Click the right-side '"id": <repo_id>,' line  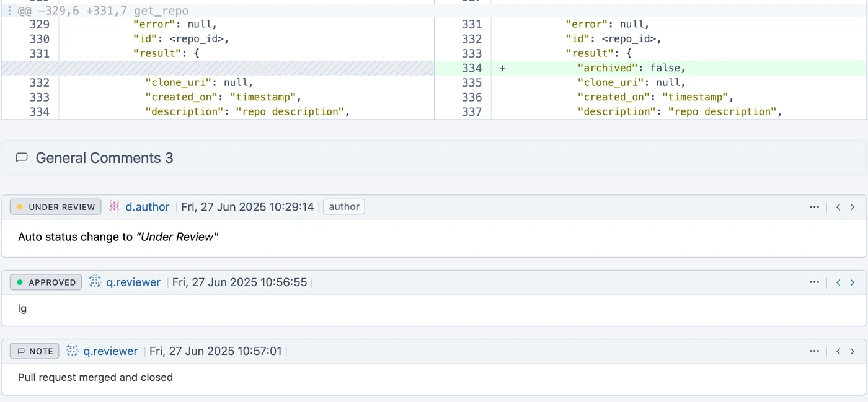pos(613,38)
